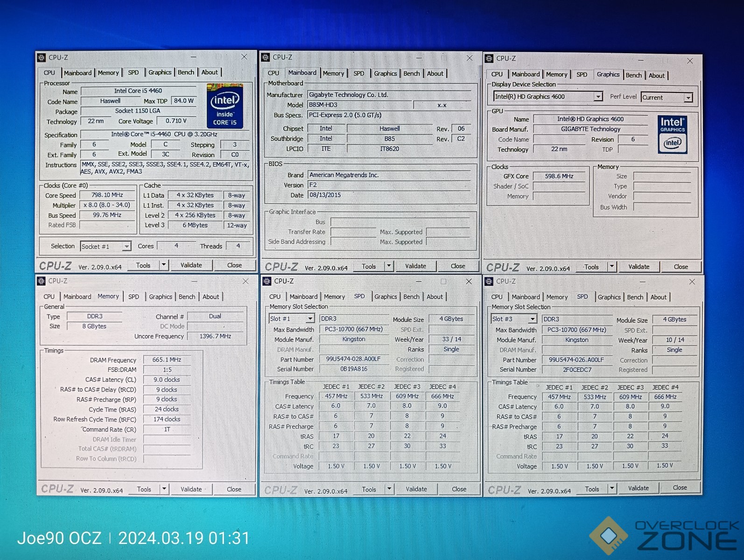Click the Intel Core i5 4460 Name field

coord(138,91)
